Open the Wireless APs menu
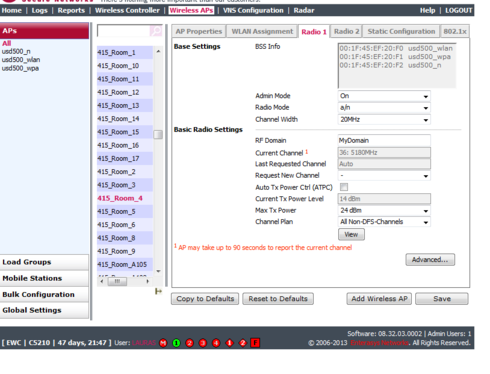Viewport: 490px width, 374px height. click(x=191, y=10)
